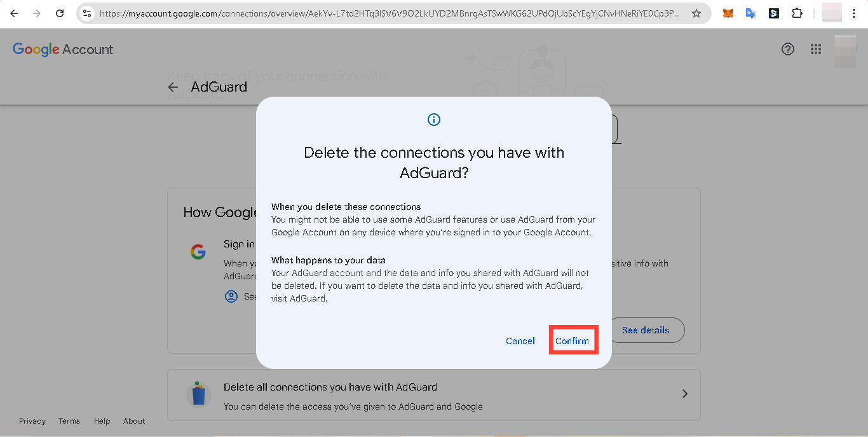Open the Google Translate extension

tap(751, 13)
